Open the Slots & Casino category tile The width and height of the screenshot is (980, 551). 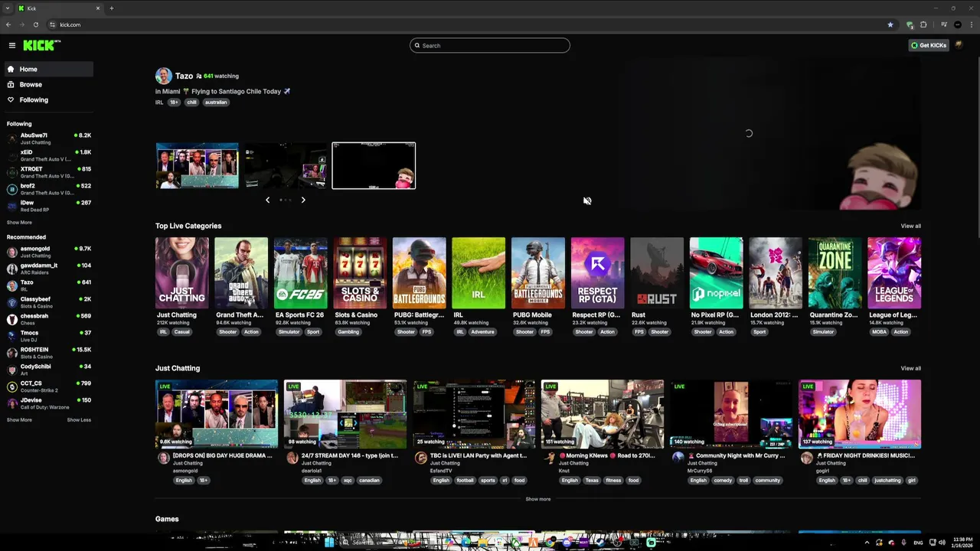(x=360, y=273)
